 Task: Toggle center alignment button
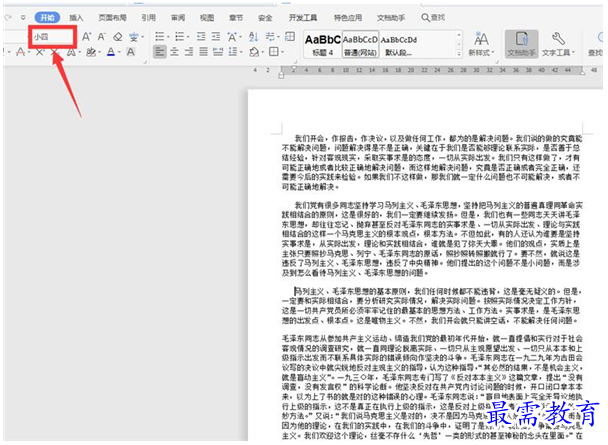(x=174, y=52)
